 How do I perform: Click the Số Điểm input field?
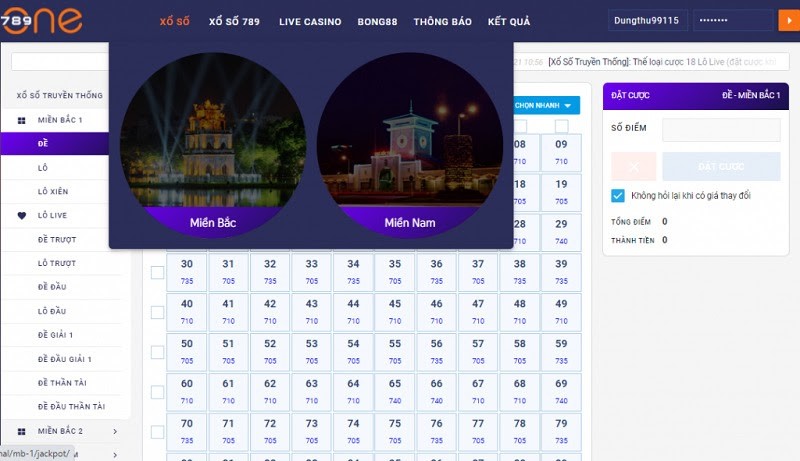click(x=721, y=130)
